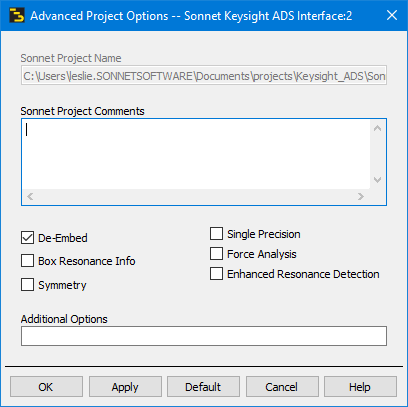The image size is (408, 407).
Task: Enable Box Resonance Info checkbox
Action: point(27,261)
